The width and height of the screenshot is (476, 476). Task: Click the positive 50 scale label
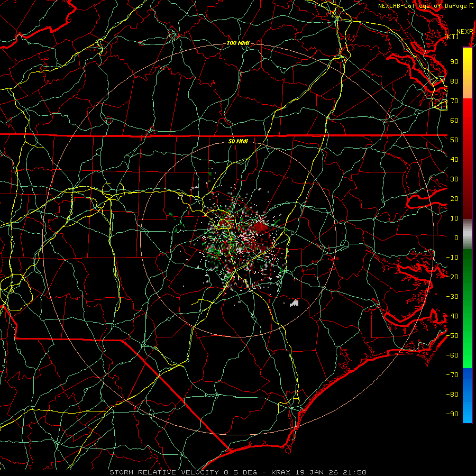tap(454, 140)
